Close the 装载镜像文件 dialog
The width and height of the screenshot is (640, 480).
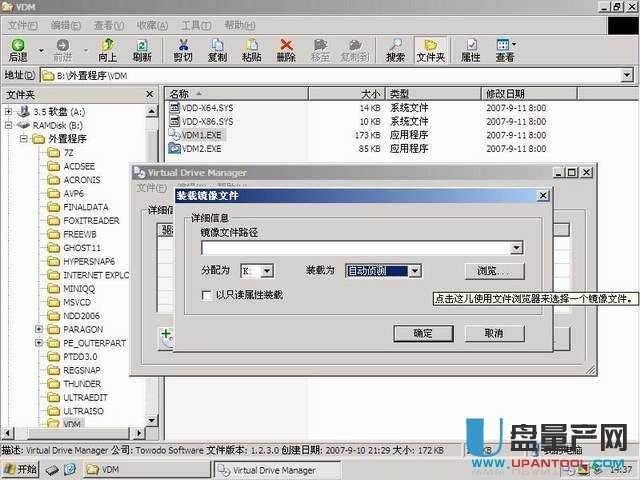point(543,196)
